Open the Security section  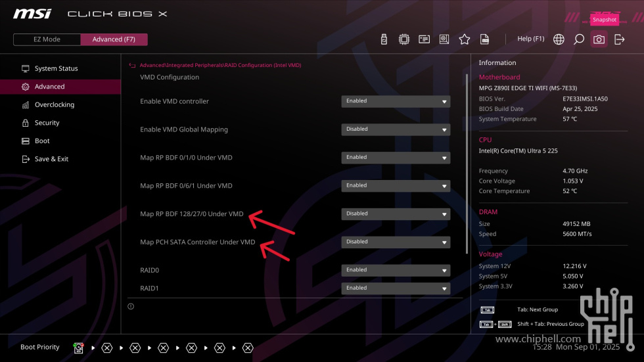pos(60,123)
